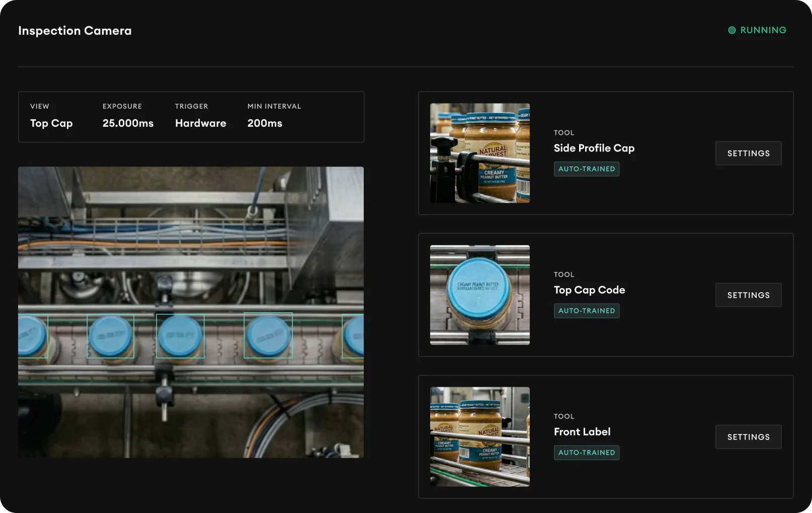Change the Top Cap view setting
Viewport: 812px width, 513px height.
[x=51, y=123]
